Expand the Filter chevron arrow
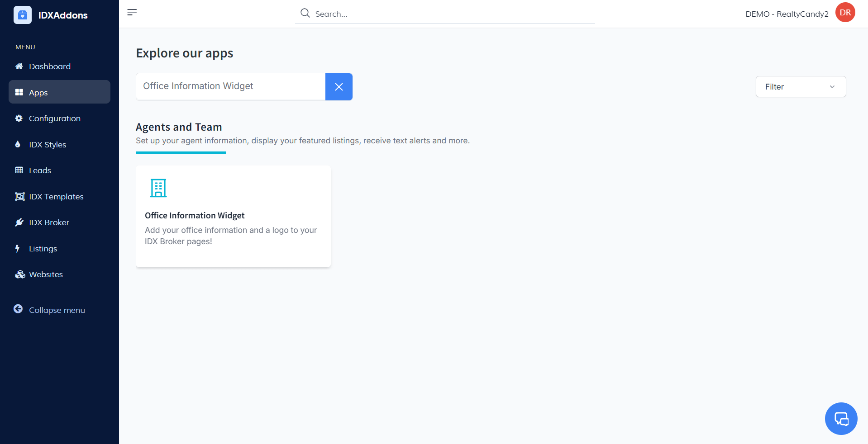Image resolution: width=868 pixels, height=444 pixels. (x=832, y=87)
